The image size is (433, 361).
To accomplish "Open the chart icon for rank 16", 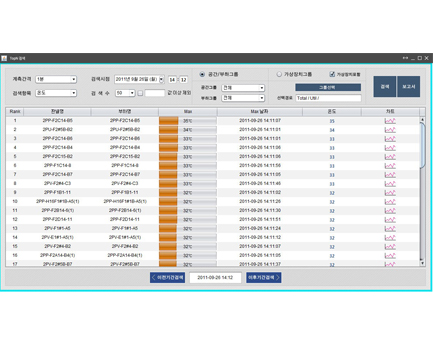I will click(390, 256).
